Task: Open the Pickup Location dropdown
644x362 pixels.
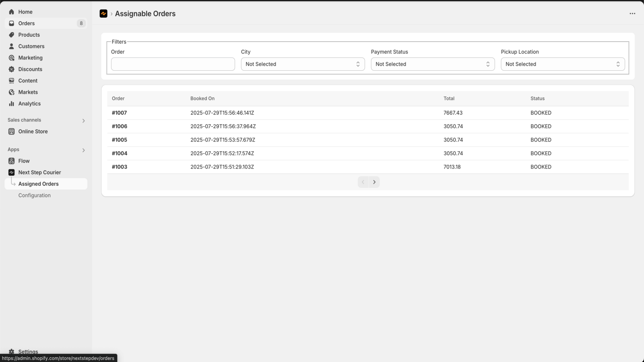Action: coord(562,64)
